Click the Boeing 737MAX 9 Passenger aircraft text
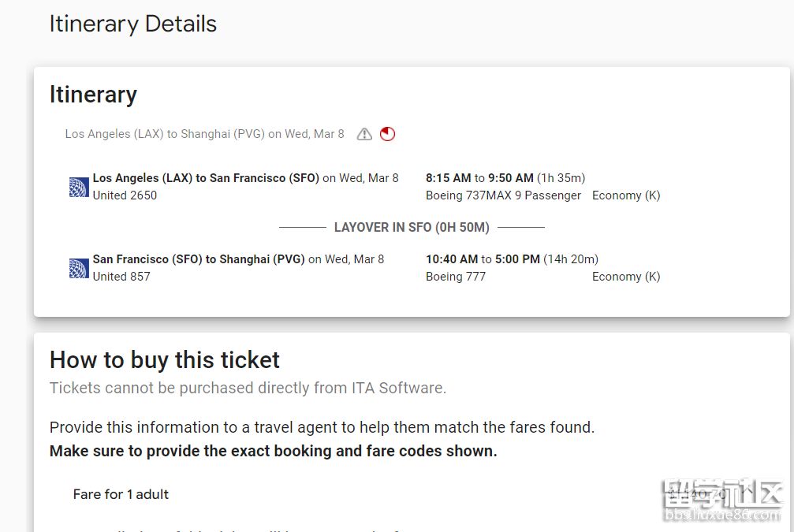794x532 pixels. click(x=503, y=195)
